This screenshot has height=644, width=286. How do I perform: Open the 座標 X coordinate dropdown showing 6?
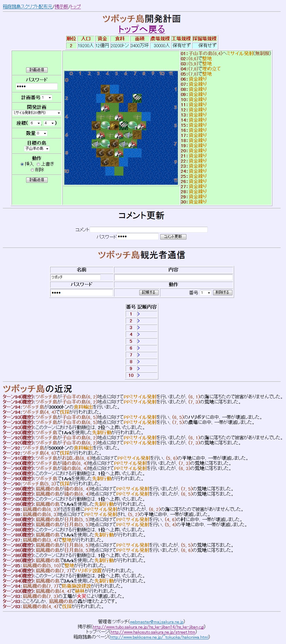(x=35, y=123)
